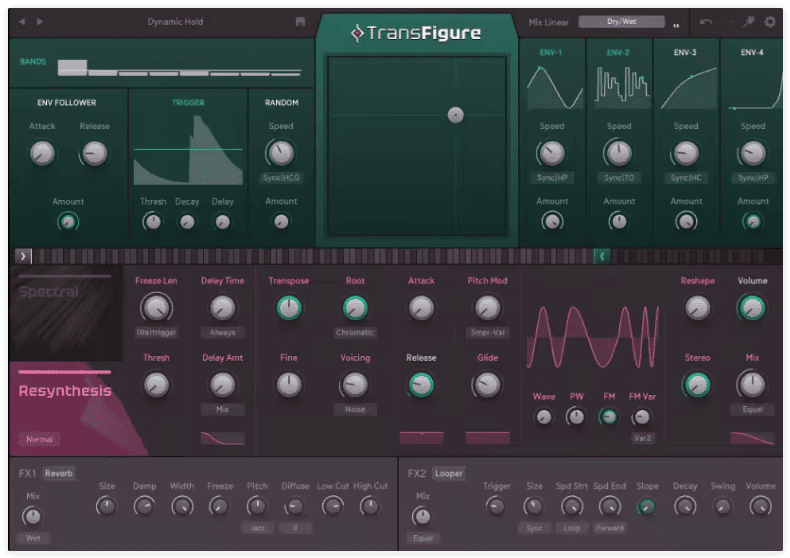Click the XY pad handle dot

click(455, 115)
